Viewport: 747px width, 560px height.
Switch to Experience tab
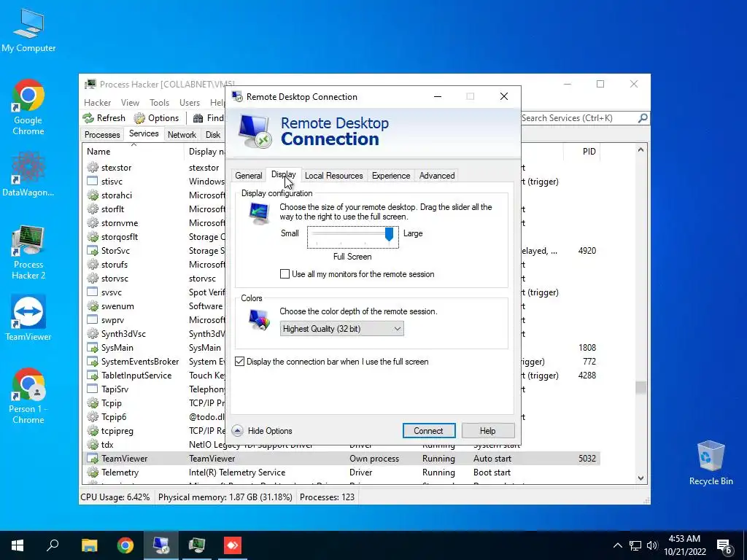(391, 176)
